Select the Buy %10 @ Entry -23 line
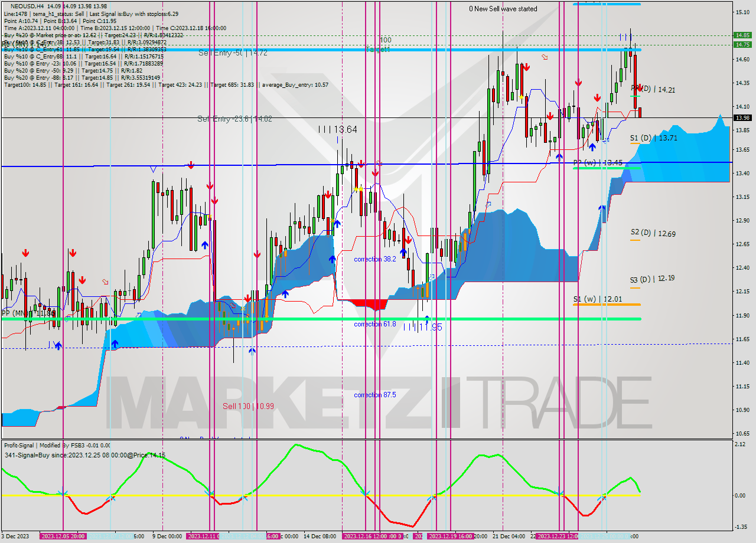The height and width of the screenshot is (543, 756). pos(83,63)
